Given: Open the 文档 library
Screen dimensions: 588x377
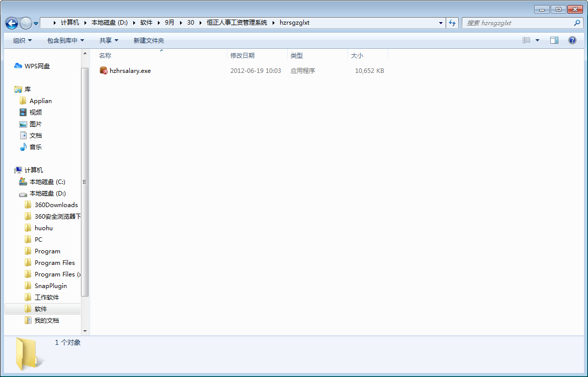Looking at the screenshot, I should click(x=31, y=135).
